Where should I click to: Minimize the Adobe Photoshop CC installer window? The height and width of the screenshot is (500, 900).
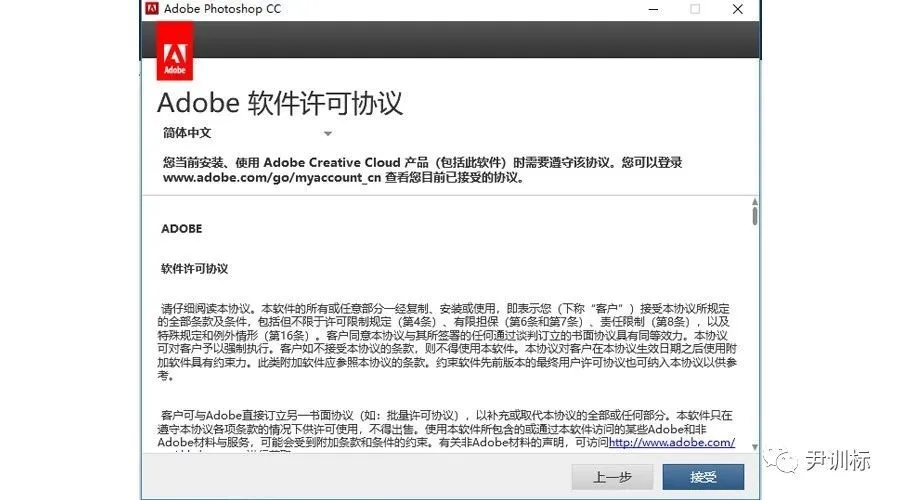[x=651, y=9]
